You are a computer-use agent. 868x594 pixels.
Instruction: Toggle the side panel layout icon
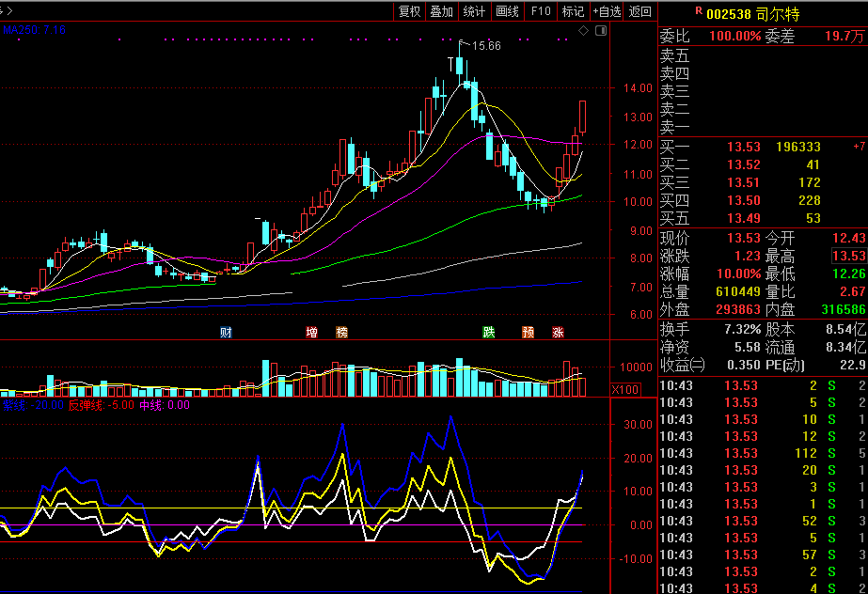(601, 31)
